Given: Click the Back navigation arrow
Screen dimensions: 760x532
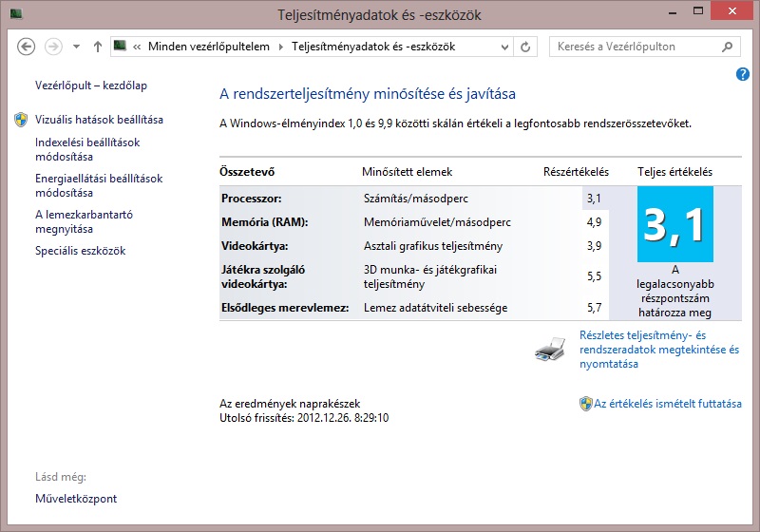Looking at the screenshot, I should tap(27, 47).
